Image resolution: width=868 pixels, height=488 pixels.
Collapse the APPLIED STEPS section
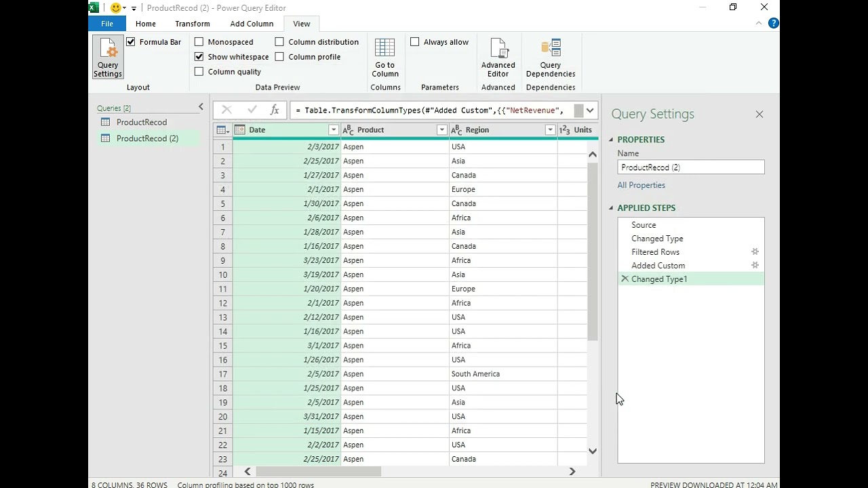pyautogui.click(x=611, y=208)
